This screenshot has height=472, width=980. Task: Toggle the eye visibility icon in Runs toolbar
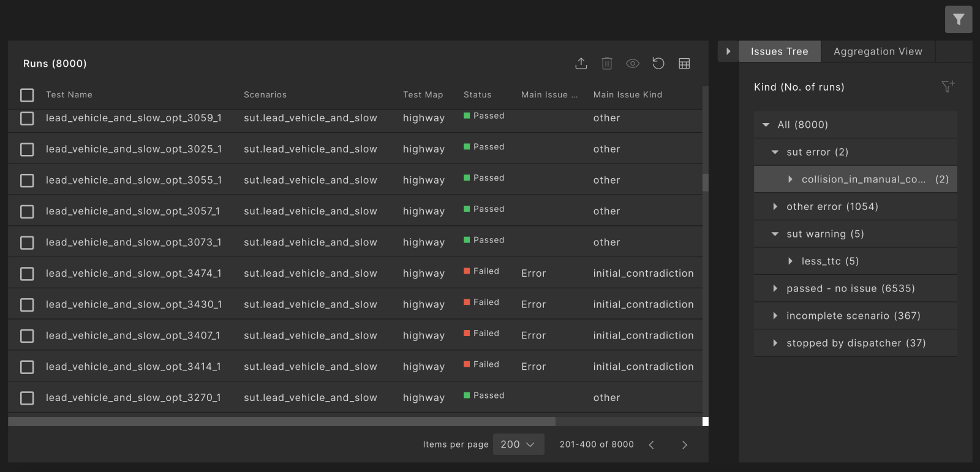click(633, 64)
